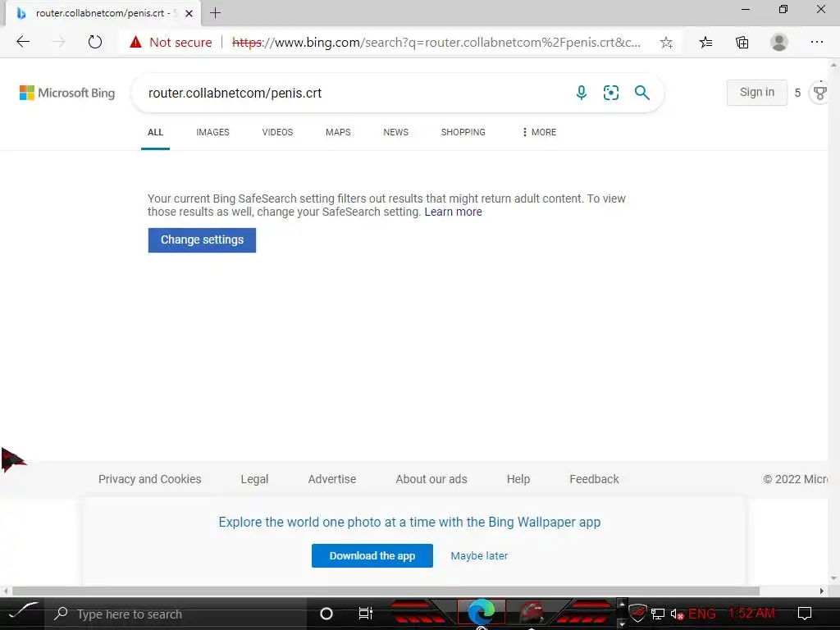The width and height of the screenshot is (840, 630).
Task: Switch to the IMAGES tab
Action: (x=212, y=132)
